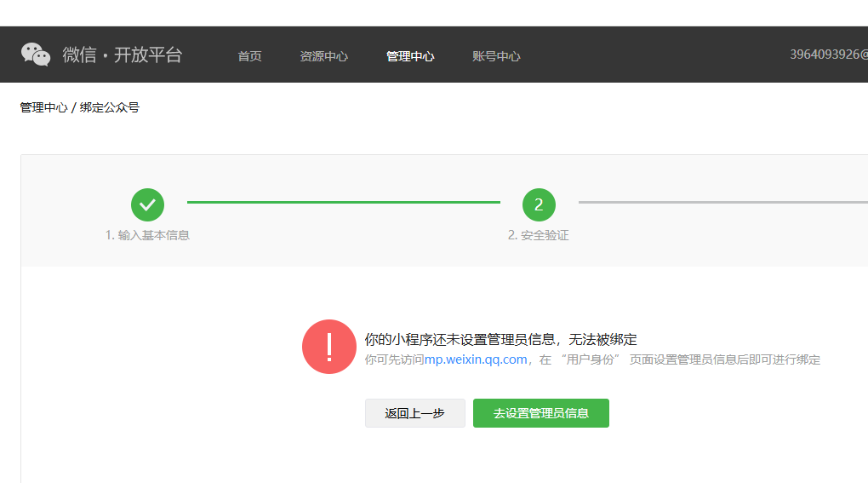Click the 2. 安全验证 step label
Image resolution: width=868 pixels, height=483 pixels.
coord(539,235)
